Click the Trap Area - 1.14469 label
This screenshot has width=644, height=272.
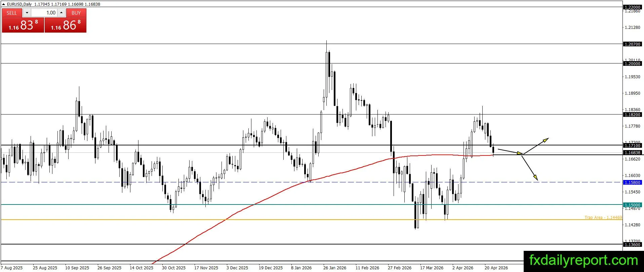(603, 217)
